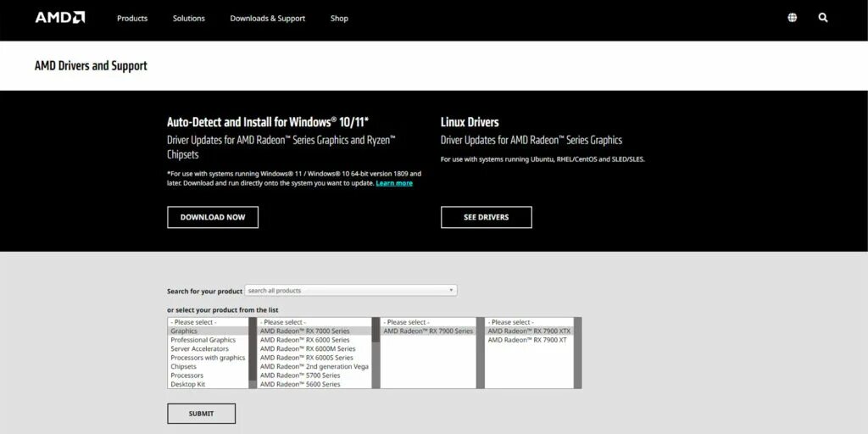Select AMD Radeon RX 7900 XT
This screenshot has width=868, height=434.
pos(529,340)
